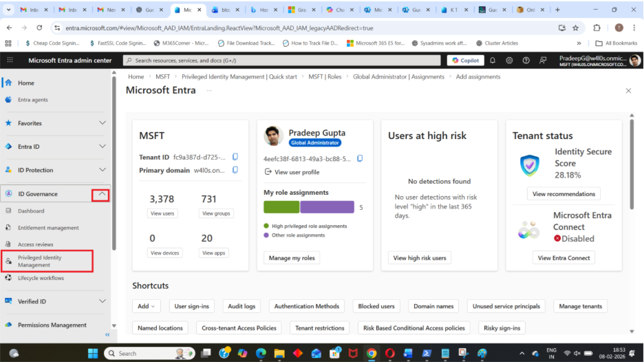
Task: Click the help question mark icon
Action: pyautogui.click(x=526, y=61)
